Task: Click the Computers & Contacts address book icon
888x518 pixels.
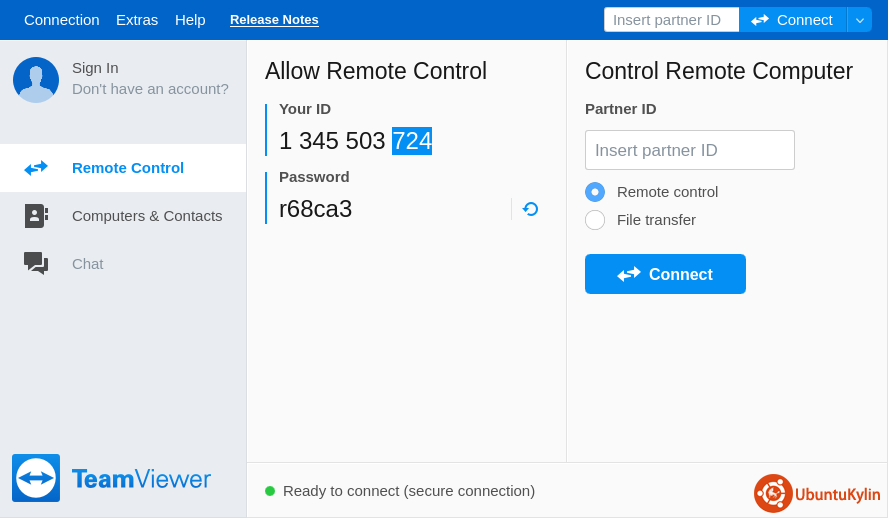Action: coord(36,216)
